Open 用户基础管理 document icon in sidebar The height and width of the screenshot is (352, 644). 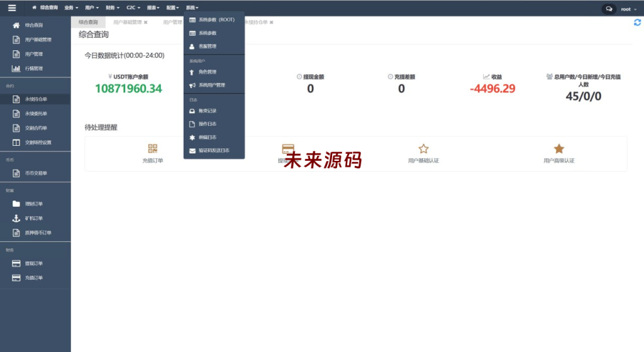[16, 40]
